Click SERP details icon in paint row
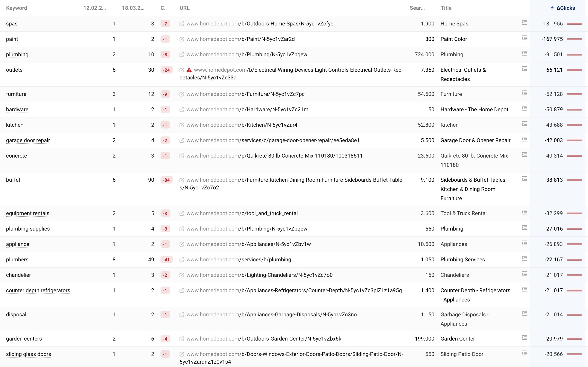Screen dimensions: 588x367 click(x=524, y=38)
